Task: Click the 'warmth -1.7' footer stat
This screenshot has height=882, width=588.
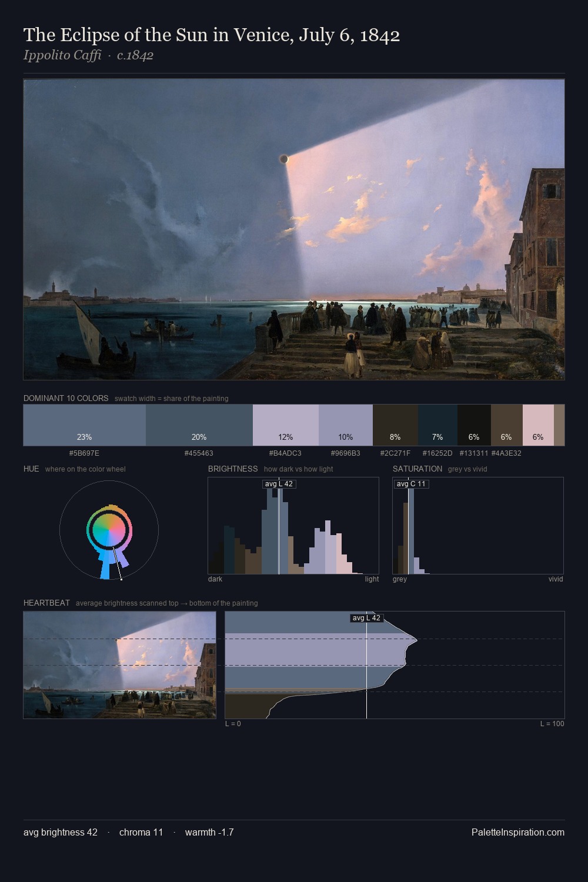Action: [209, 833]
